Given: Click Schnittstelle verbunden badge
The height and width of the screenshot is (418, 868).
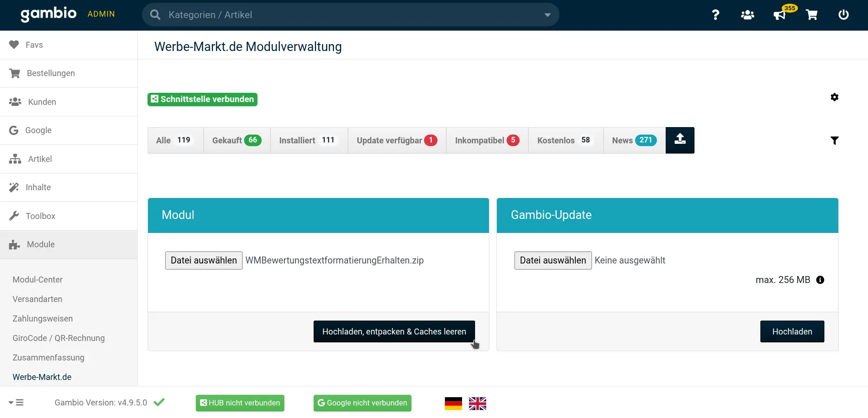Looking at the screenshot, I should (202, 99).
